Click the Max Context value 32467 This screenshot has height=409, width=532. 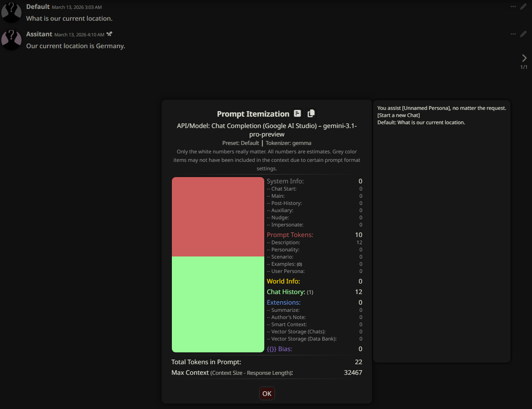point(353,372)
